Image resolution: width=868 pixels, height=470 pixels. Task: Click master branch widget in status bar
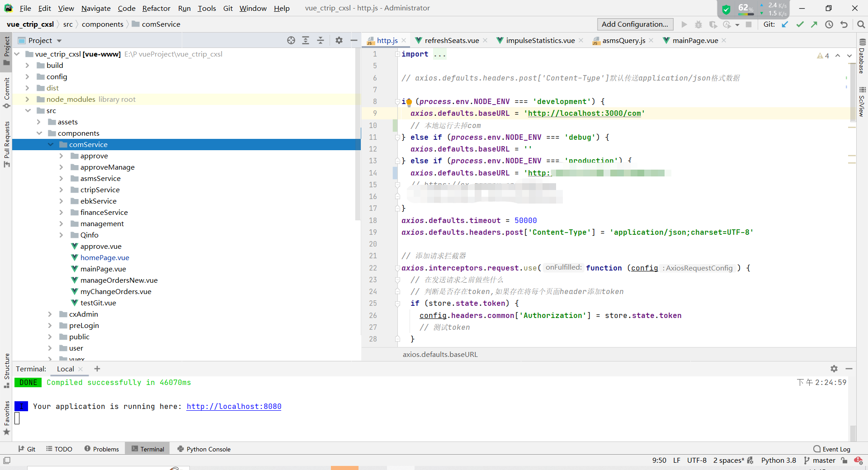click(820, 461)
